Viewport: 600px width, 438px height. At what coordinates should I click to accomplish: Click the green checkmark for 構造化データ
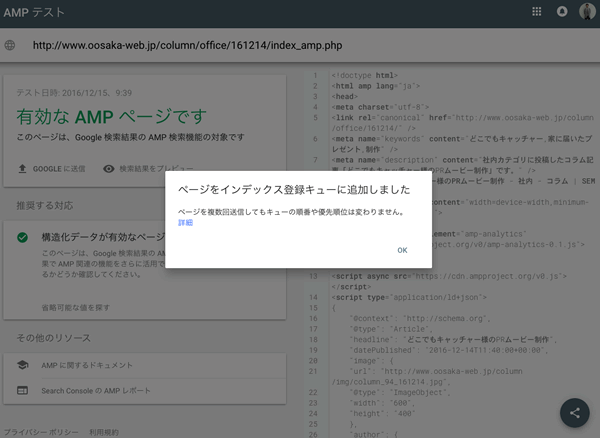[23, 238]
